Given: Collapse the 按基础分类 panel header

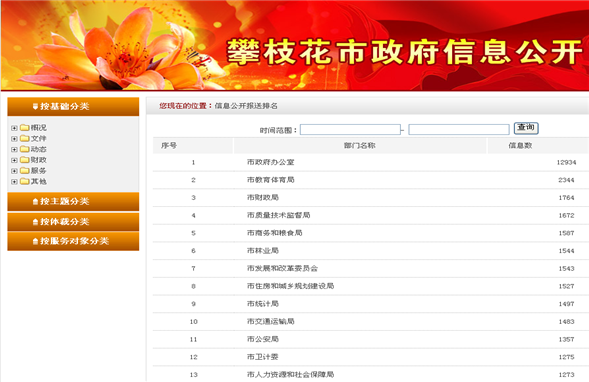Looking at the screenshot, I should [x=73, y=107].
